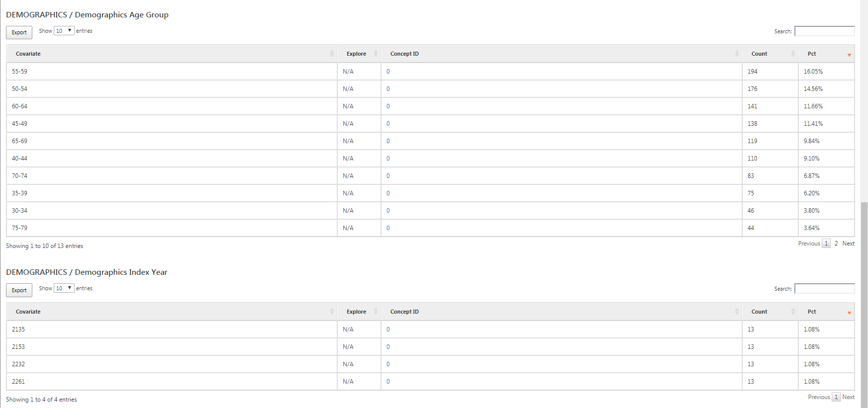Open Show entries dropdown in Index Year table
Screen dimensions: 868x408
[64, 288]
